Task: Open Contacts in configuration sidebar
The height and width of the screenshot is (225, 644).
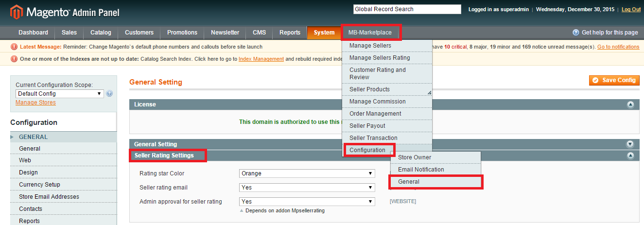Action: pos(63,209)
